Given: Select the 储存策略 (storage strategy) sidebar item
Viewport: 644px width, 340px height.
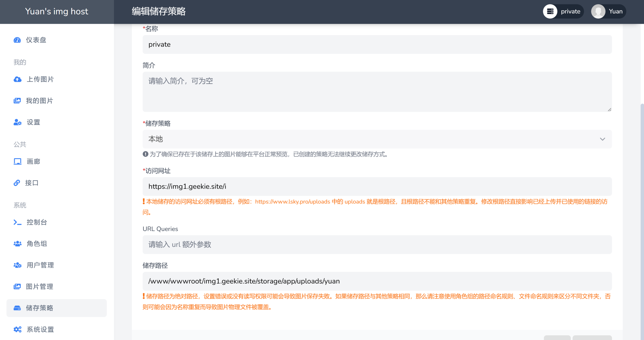Looking at the screenshot, I should pyautogui.click(x=40, y=308).
